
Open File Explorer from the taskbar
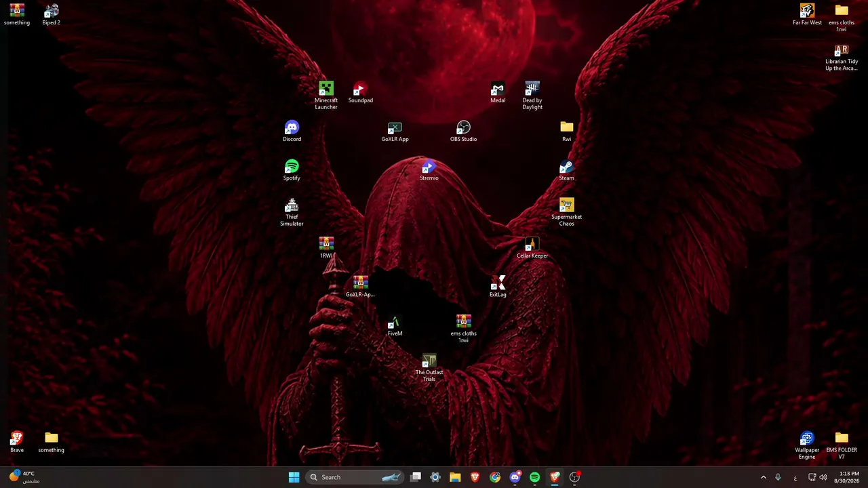click(455, 477)
